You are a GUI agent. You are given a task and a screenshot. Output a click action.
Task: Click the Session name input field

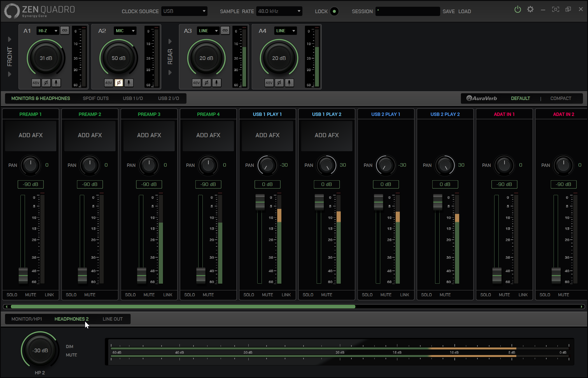(x=407, y=11)
